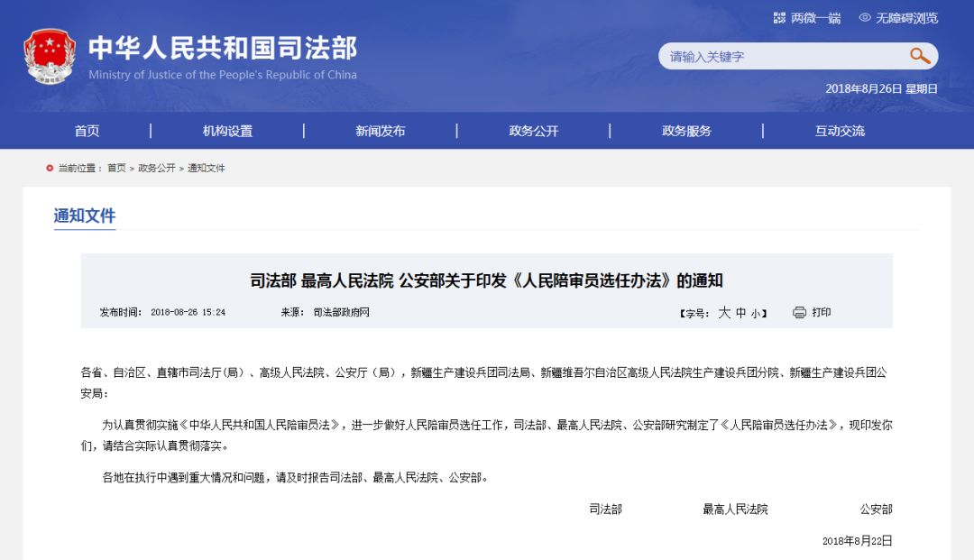Click the publish time 2018-08-26 15:24
This screenshot has width=974, height=560.
click(x=188, y=312)
